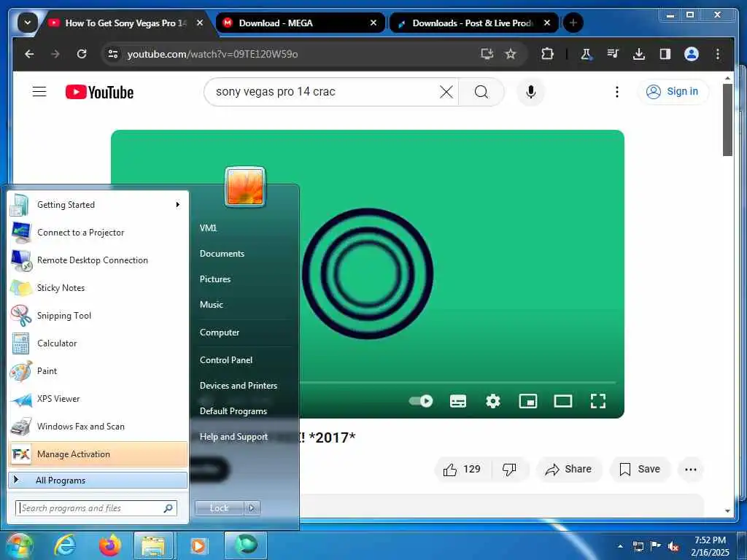Click the Share button

pyautogui.click(x=569, y=470)
